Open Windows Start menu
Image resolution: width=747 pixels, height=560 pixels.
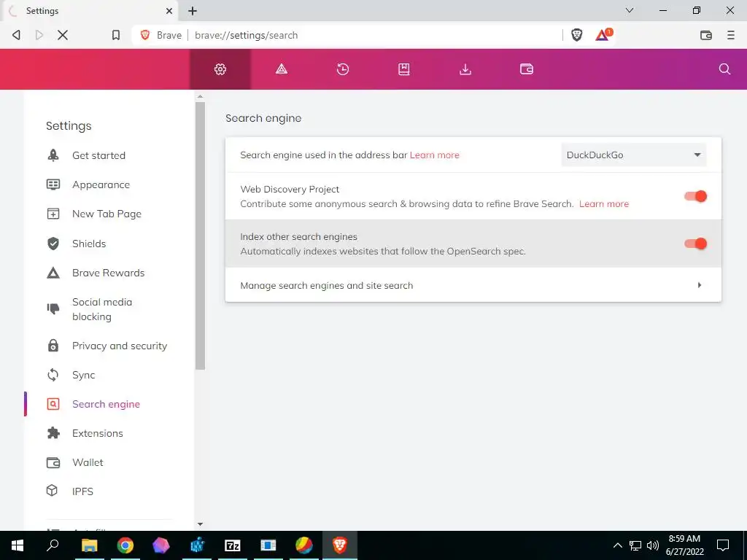[x=18, y=545]
